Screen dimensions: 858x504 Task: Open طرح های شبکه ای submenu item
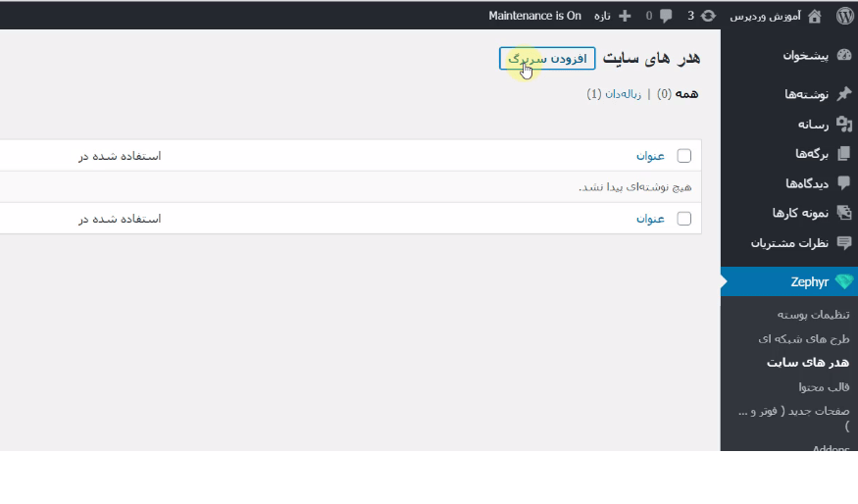804,338
